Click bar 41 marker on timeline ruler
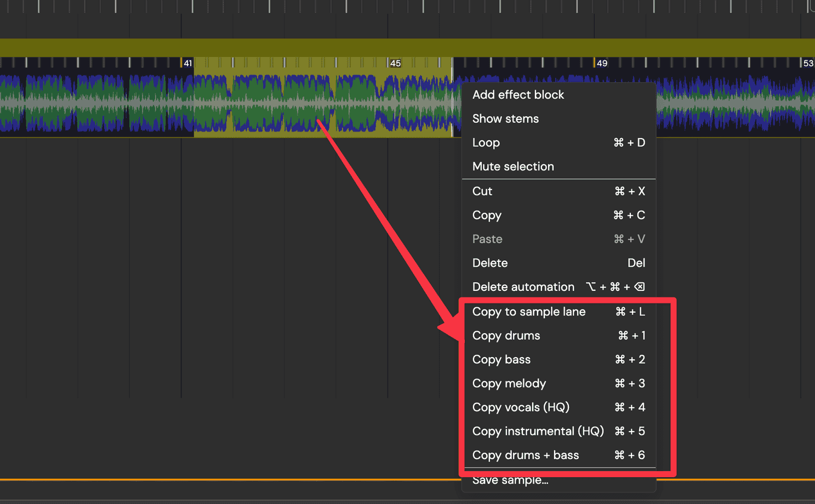Viewport: 815px width, 504px height. pos(187,63)
